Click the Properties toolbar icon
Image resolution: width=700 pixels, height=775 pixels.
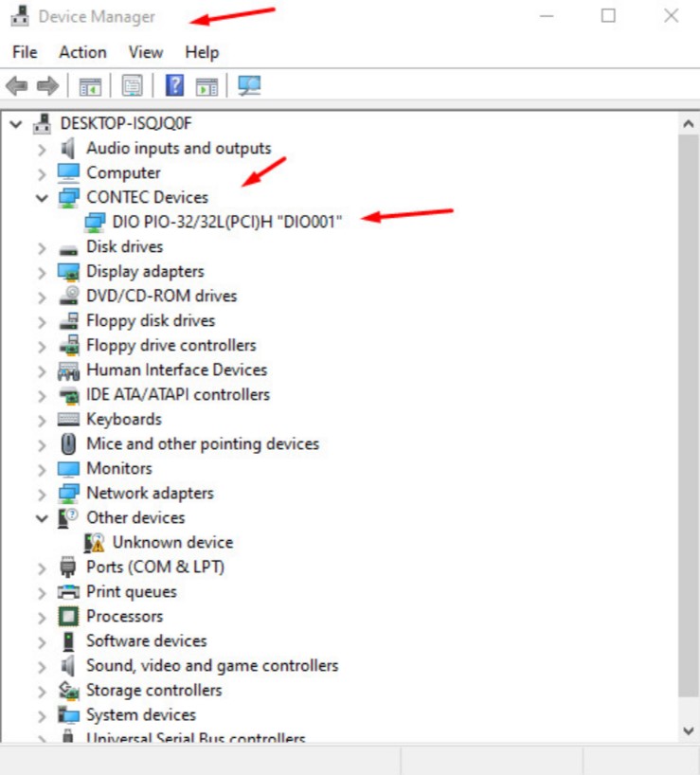132,86
